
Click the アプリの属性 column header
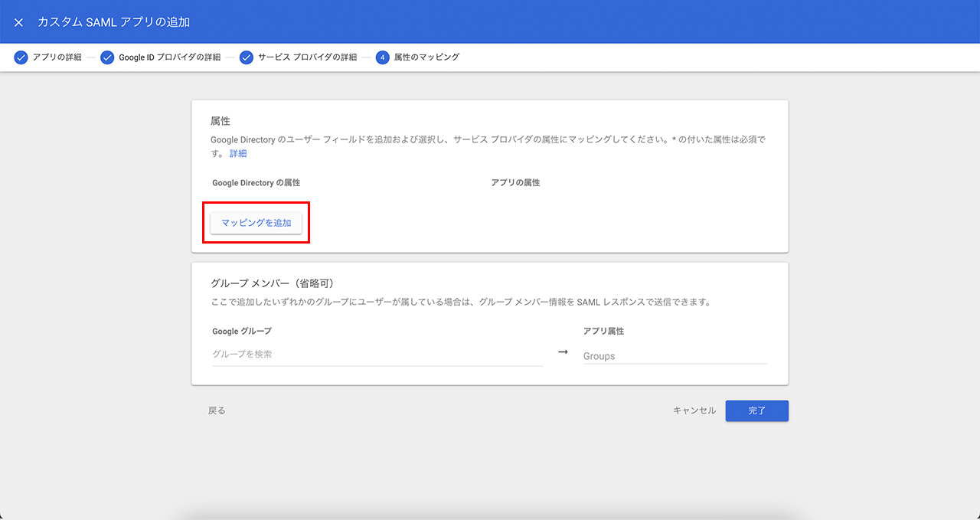[515, 183]
